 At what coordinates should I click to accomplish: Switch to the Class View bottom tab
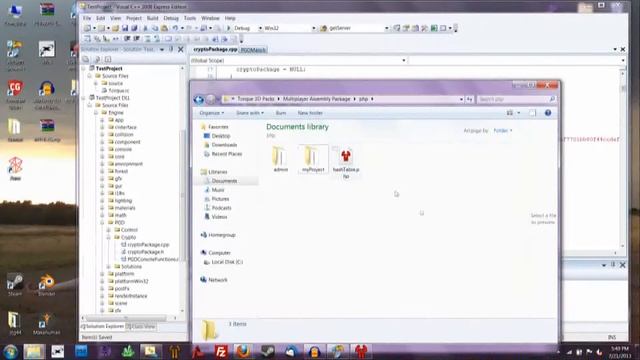pyautogui.click(x=140, y=327)
